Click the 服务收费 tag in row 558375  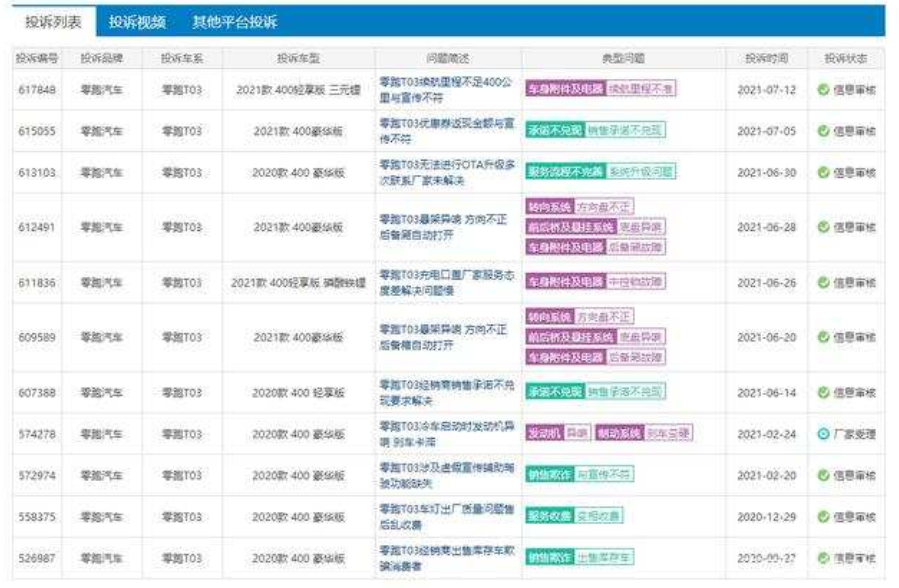(549, 515)
